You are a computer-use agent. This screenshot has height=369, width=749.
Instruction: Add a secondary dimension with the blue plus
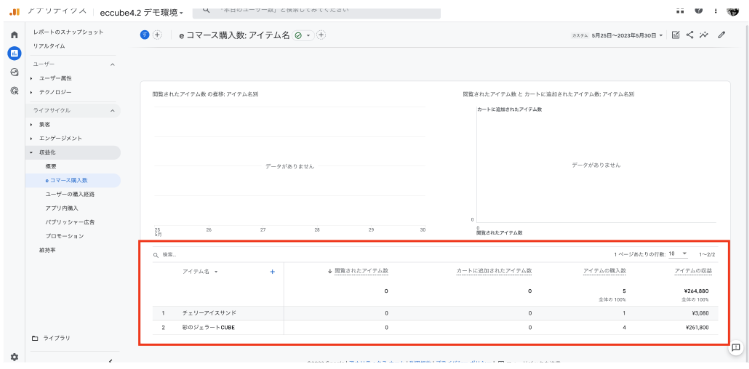click(x=273, y=271)
